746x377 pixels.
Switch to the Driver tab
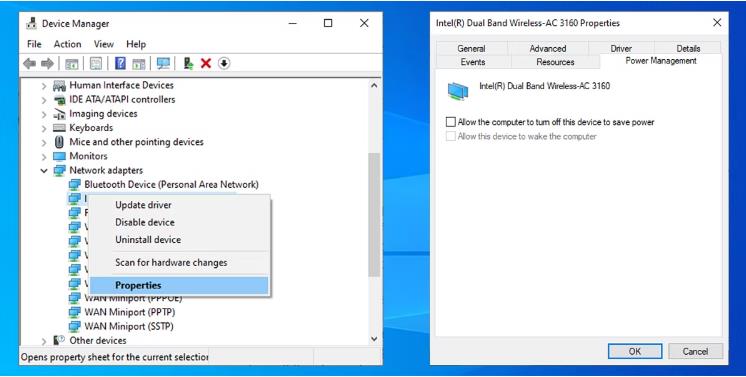pyautogui.click(x=621, y=48)
